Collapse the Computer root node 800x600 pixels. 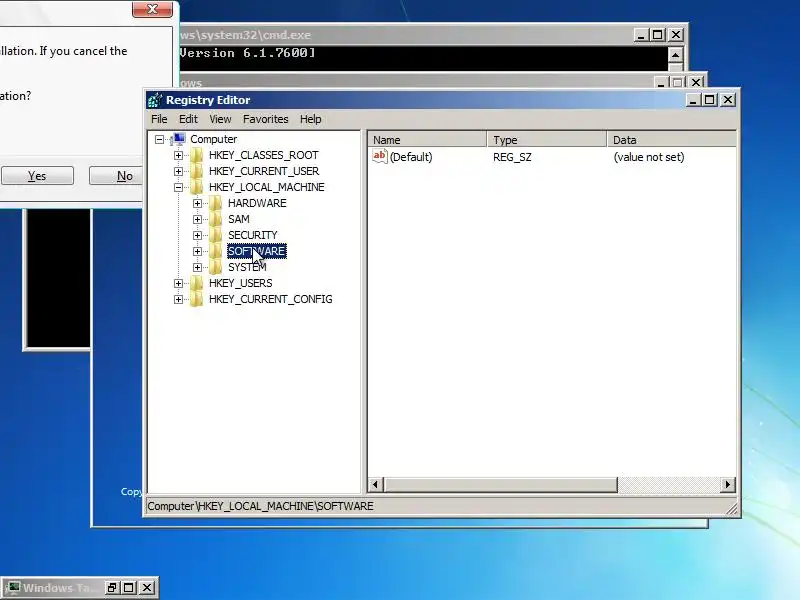[x=160, y=139]
